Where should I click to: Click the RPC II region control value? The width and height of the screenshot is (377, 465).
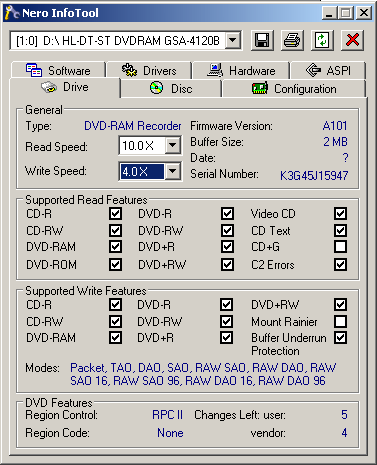pos(168,415)
